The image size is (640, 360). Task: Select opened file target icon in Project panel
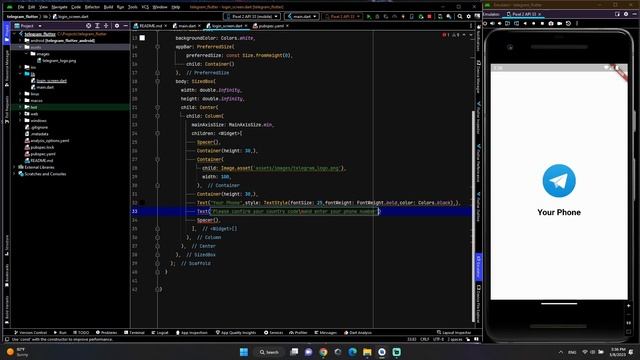[89, 26]
